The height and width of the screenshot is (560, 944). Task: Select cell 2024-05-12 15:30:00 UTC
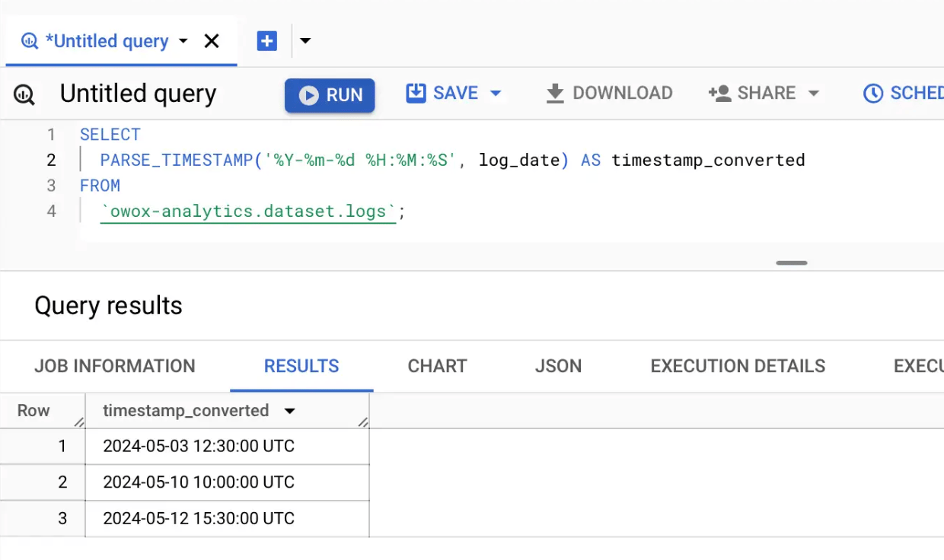228,519
